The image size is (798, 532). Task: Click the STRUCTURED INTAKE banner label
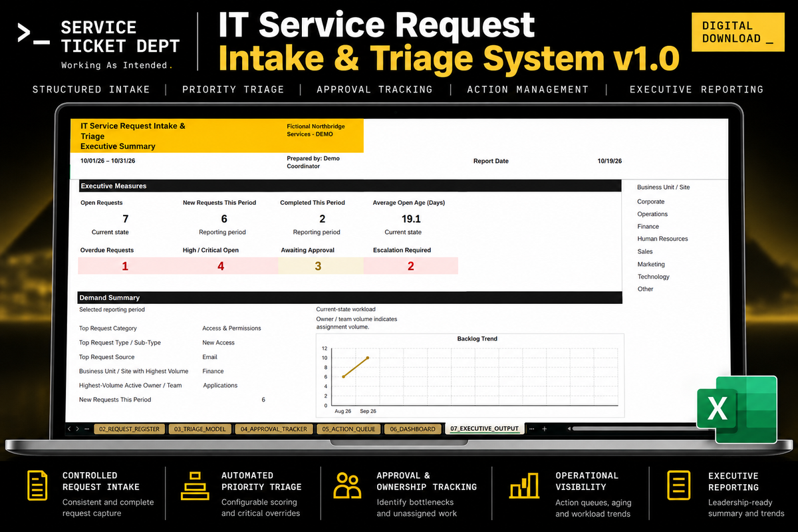tap(91, 89)
